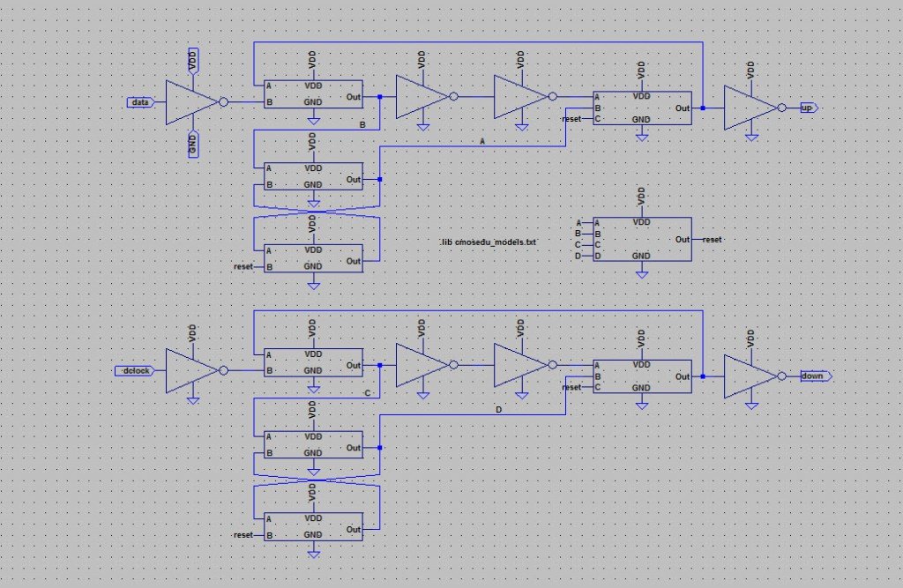Click the three-input gate feeding the down buffer

[641, 376]
